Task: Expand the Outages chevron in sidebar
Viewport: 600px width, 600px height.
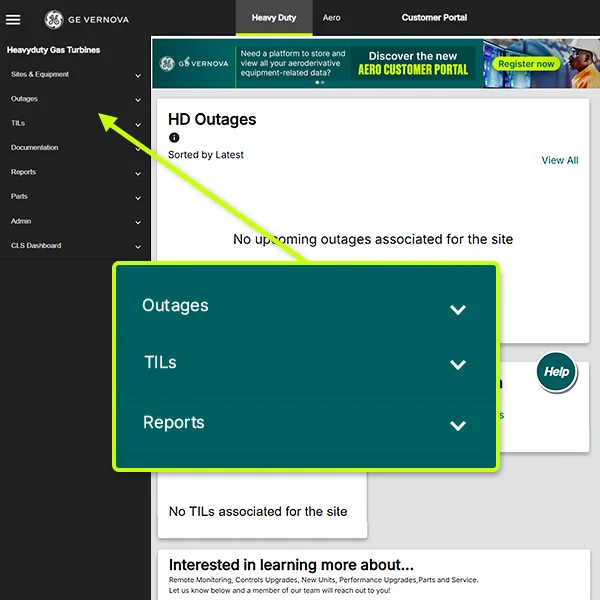Action: click(138, 100)
